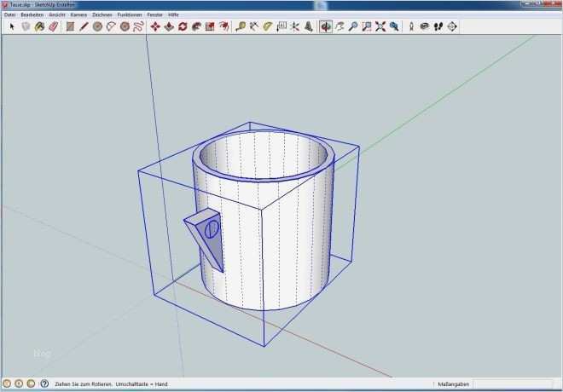Screen dimensions: 563x392
Task: Click the Zoom magnifier tool
Action: pyautogui.click(x=353, y=26)
